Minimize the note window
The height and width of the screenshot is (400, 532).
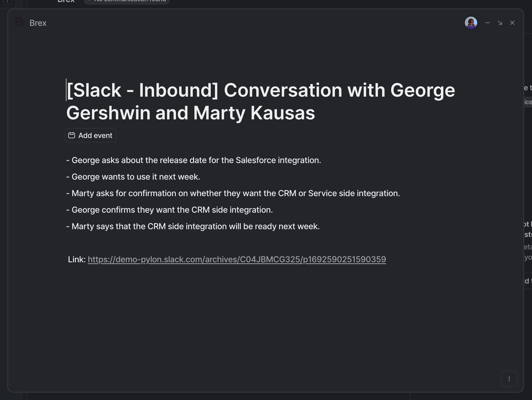point(487,23)
